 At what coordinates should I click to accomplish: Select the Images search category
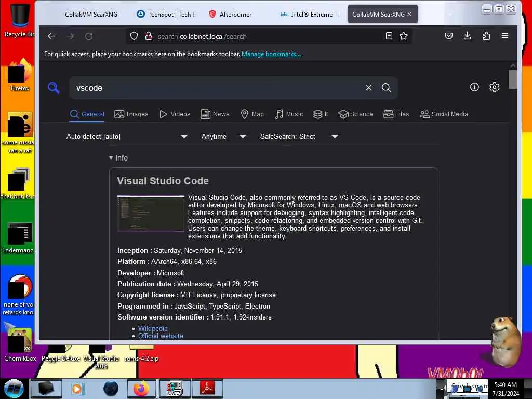tap(131, 114)
